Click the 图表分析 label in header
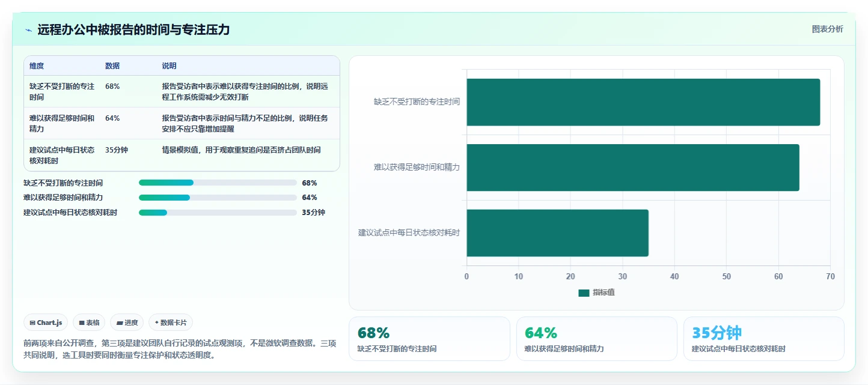 click(827, 29)
